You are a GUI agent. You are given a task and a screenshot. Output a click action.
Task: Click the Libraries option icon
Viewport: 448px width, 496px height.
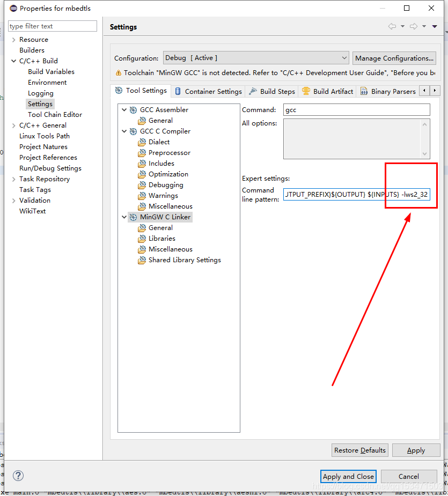142,239
